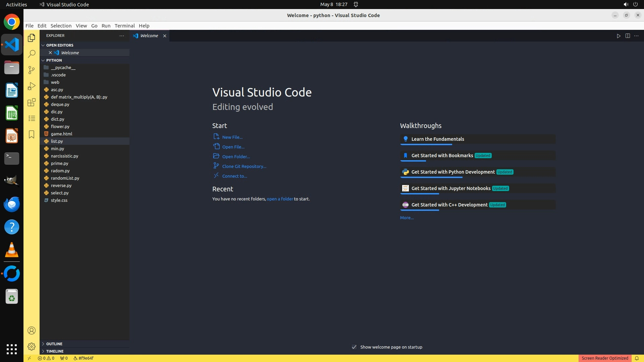The width and height of the screenshot is (644, 362).
Task: Open the Terminal menu
Action: tap(124, 26)
